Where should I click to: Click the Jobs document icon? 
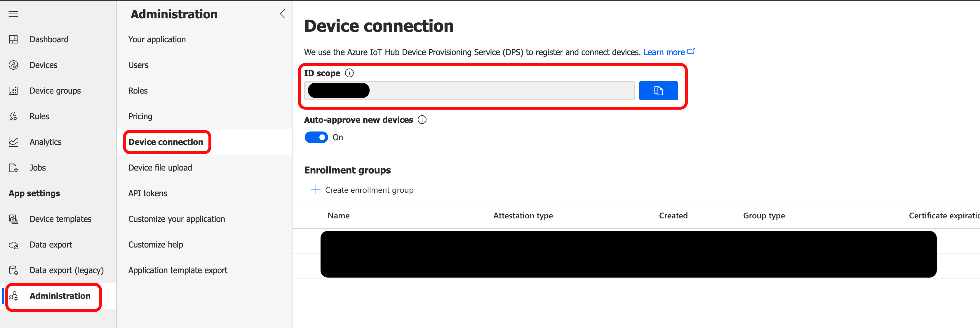click(13, 168)
